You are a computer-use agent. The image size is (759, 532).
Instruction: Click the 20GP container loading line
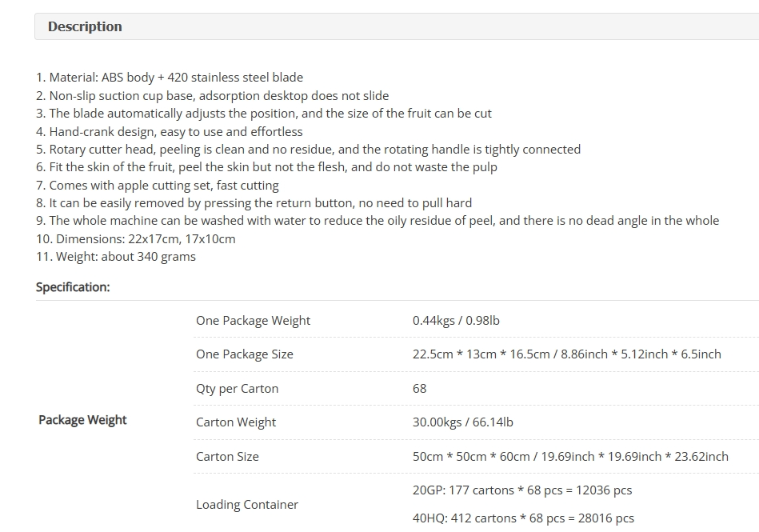pos(522,490)
